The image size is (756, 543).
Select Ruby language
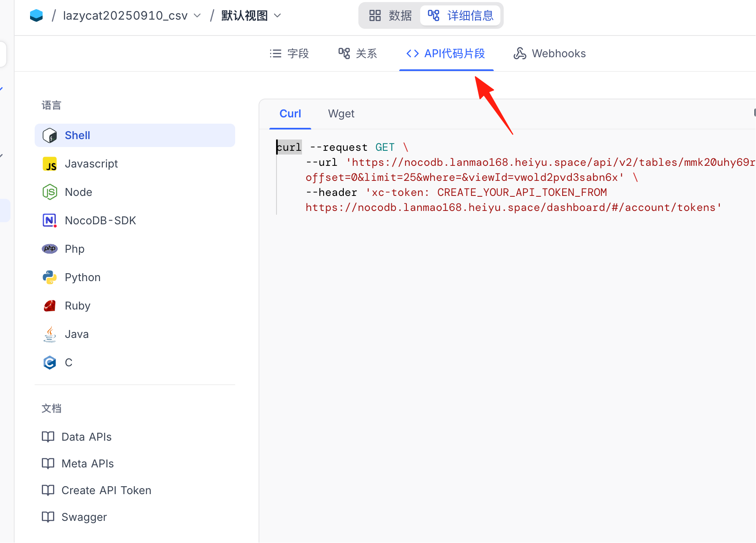(135, 306)
